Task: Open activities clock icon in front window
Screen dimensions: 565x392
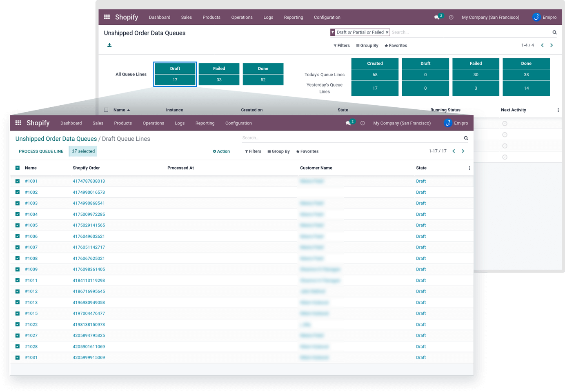Action: [363, 123]
